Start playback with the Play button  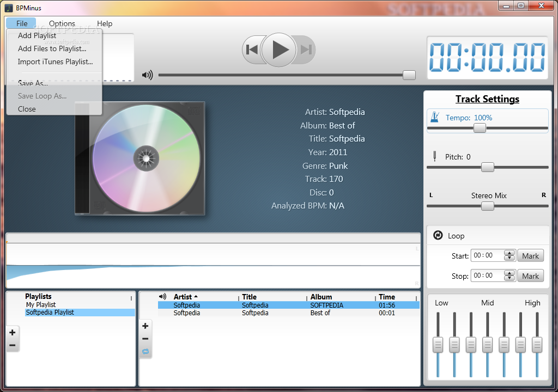tap(278, 50)
